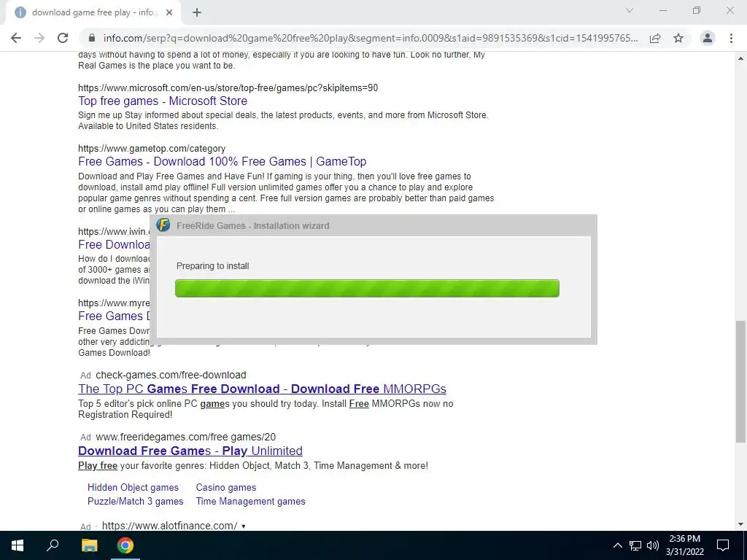Open 'The Top PC Games Free Download' ad link
The image size is (747, 560).
tap(262, 389)
